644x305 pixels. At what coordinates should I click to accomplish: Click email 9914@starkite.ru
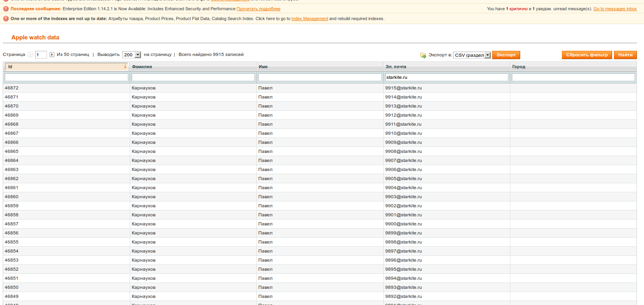tap(403, 97)
